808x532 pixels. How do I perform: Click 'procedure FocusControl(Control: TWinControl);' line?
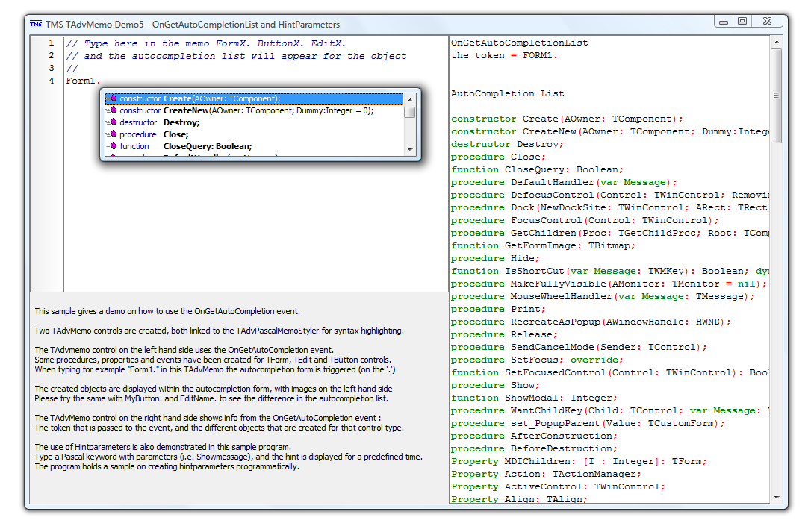[x=585, y=220]
